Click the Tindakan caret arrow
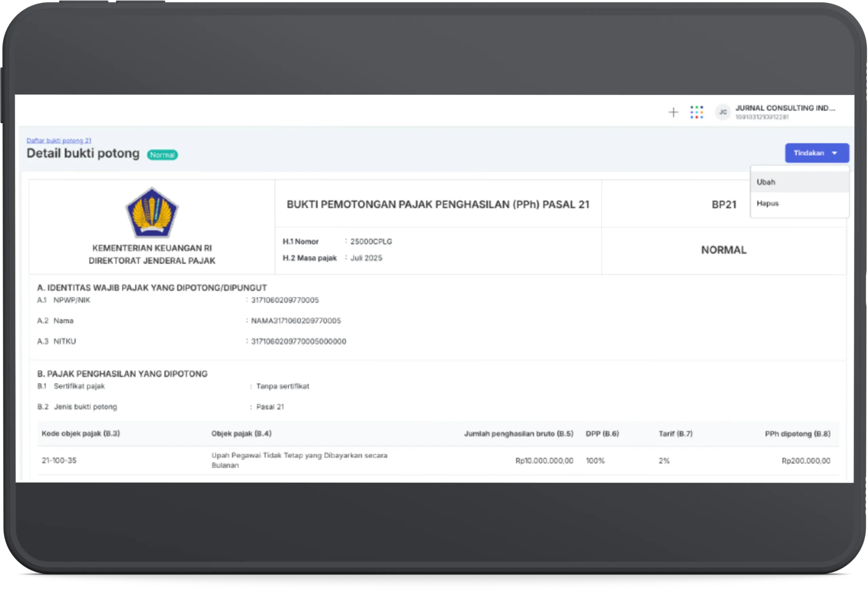868x592 pixels. click(x=834, y=153)
